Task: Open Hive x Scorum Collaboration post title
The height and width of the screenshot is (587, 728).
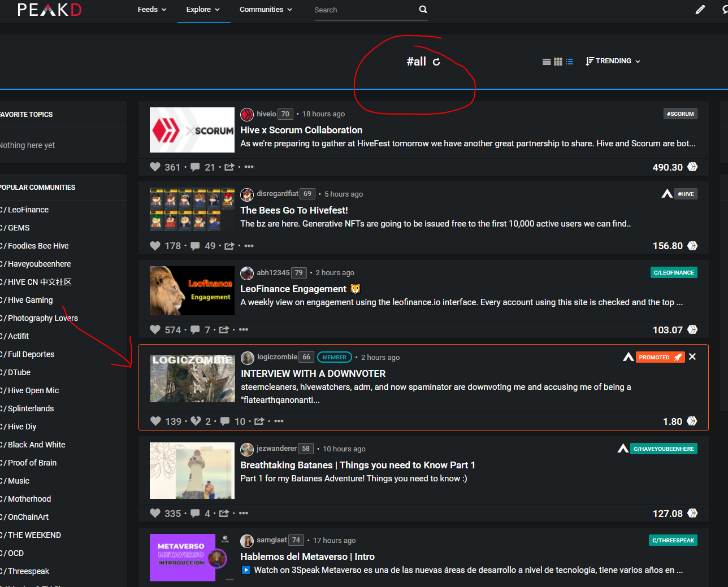Action: 301,130
